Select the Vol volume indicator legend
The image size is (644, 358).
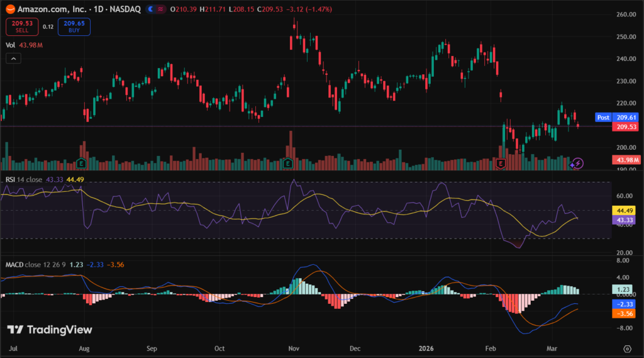pyautogui.click(x=11, y=45)
